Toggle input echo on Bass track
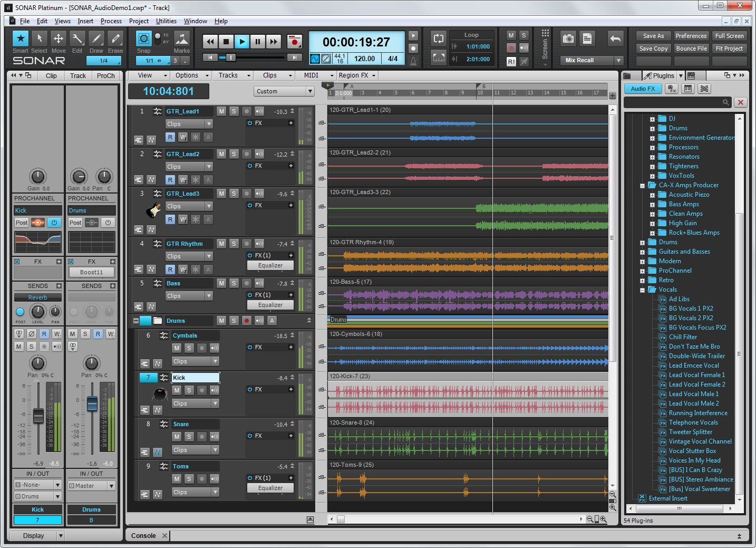The image size is (756, 548). click(259, 283)
